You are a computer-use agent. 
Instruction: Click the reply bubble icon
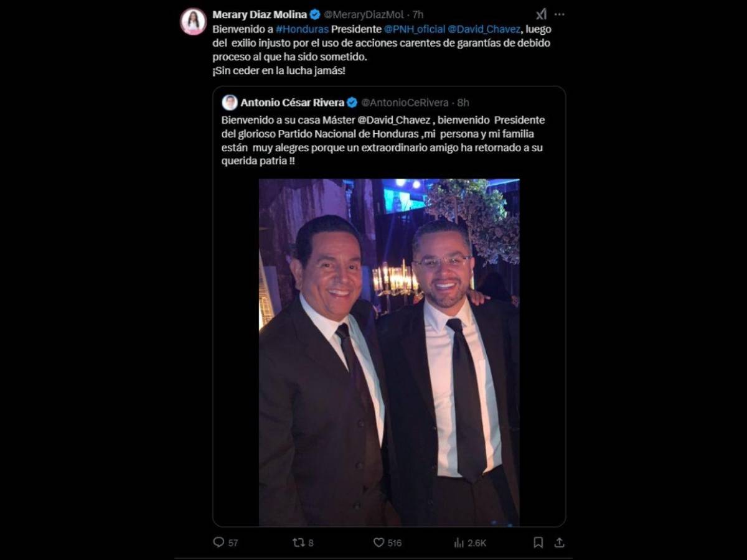click(218, 542)
